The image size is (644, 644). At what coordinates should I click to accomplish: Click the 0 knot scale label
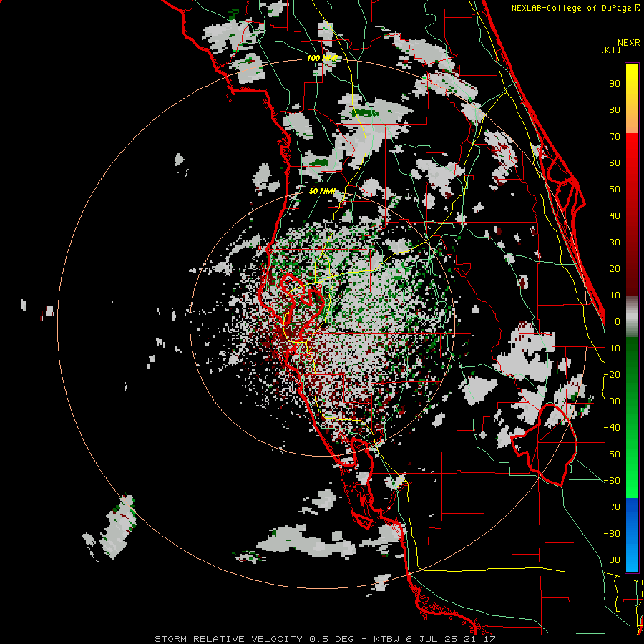[618, 322]
